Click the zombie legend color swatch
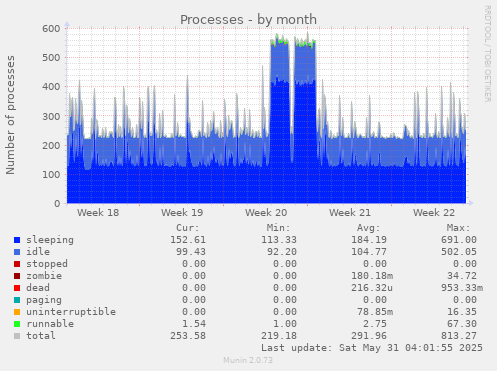This screenshot has width=497, height=371. (17, 276)
